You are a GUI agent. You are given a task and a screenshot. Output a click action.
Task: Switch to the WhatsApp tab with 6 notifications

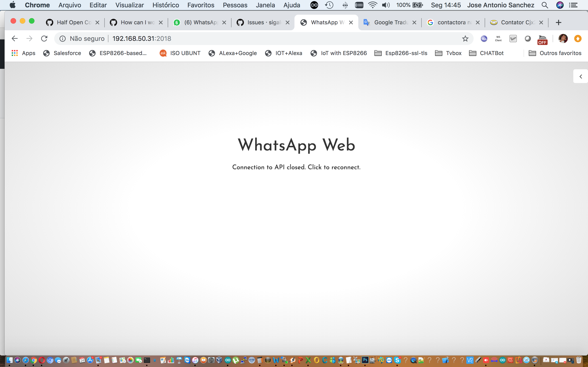point(199,22)
